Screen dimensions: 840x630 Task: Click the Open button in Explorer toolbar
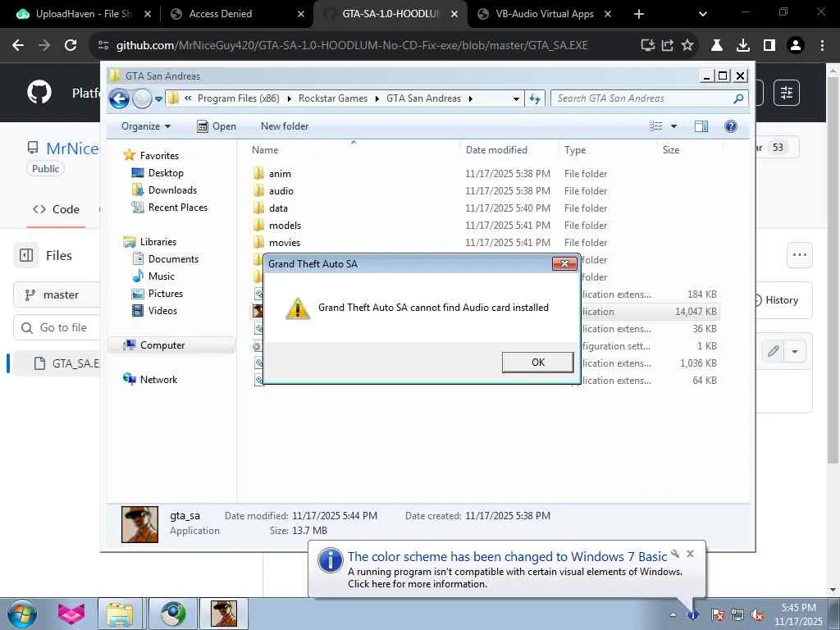pyautogui.click(x=217, y=126)
